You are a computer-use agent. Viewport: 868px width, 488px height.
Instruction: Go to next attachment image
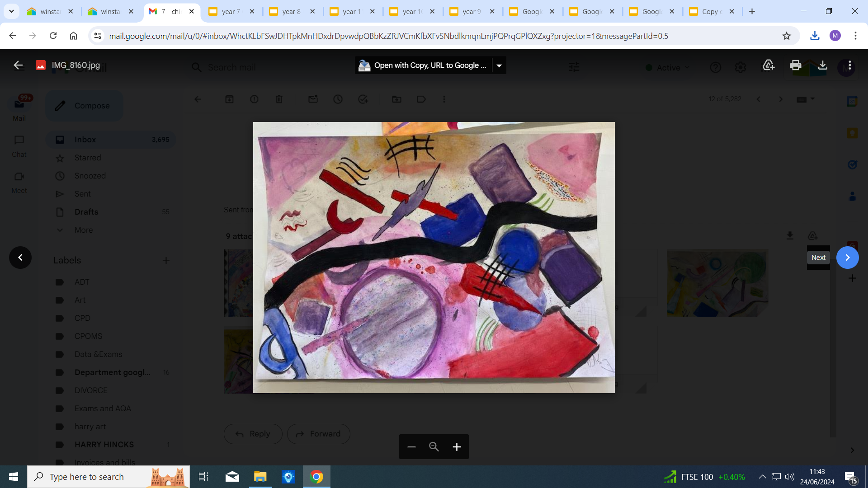click(847, 258)
